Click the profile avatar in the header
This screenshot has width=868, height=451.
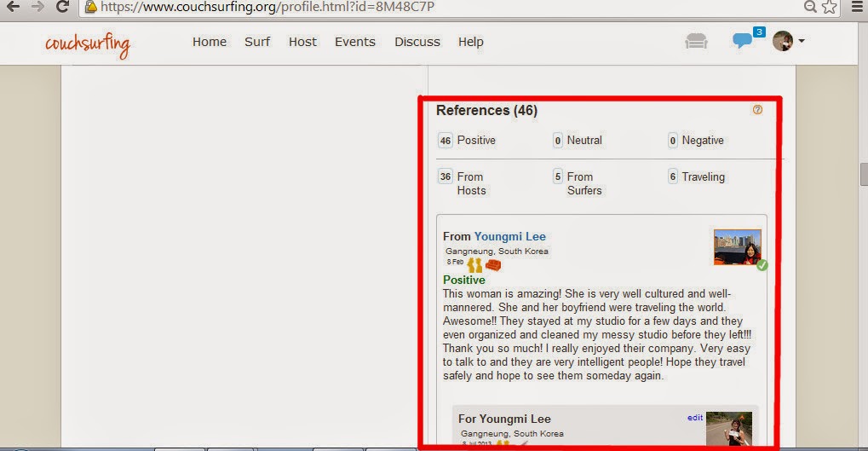tap(783, 41)
